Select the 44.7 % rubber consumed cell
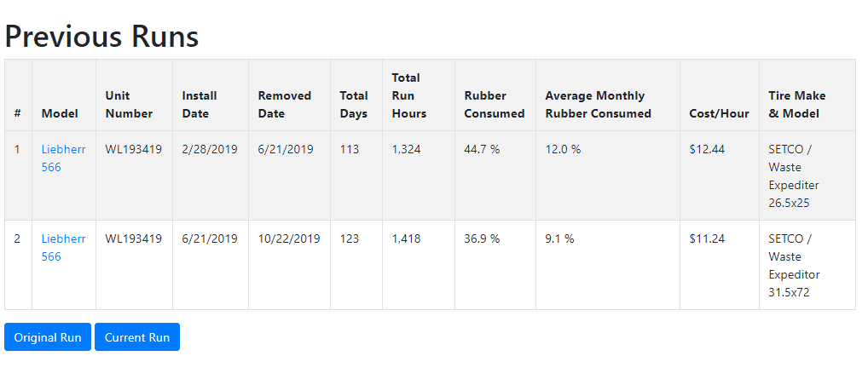Screen dimensions: 868x385 coord(482,149)
